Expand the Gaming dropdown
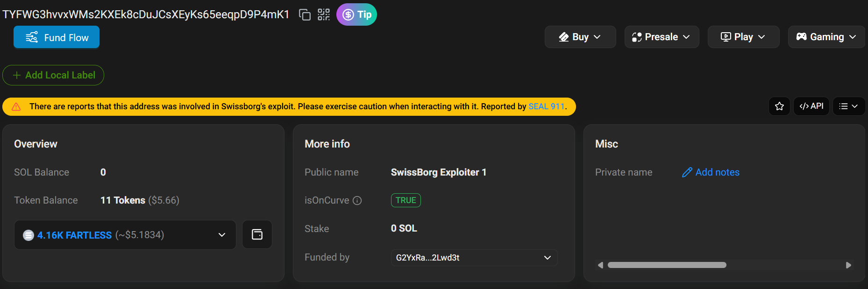 [826, 37]
